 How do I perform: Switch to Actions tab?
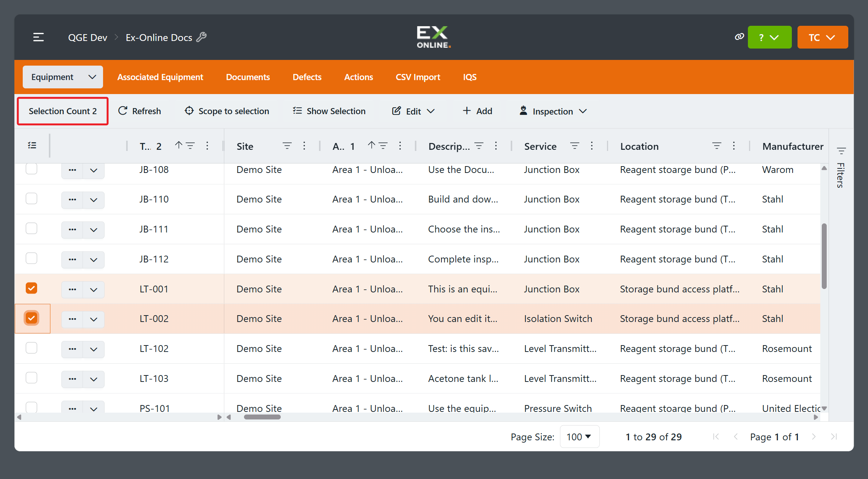(358, 77)
